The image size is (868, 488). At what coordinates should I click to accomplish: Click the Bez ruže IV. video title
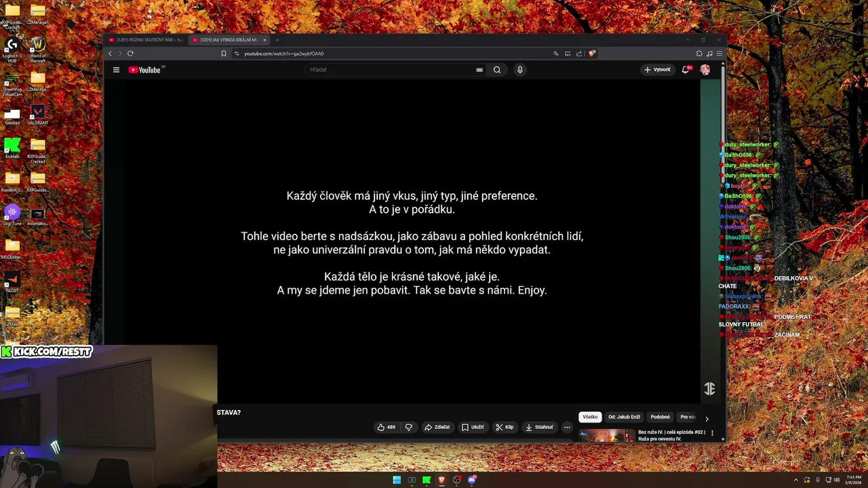[671, 435]
